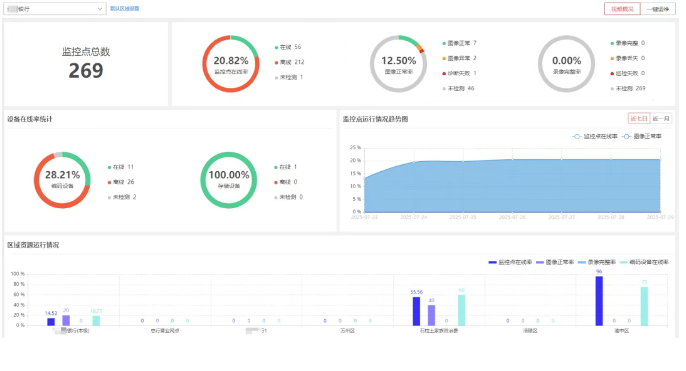Image resolution: width=686 pixels, height=371 pixels.
Task: Click the 28.21% encoder device donut chart
Action: click(x=62, y=180)
